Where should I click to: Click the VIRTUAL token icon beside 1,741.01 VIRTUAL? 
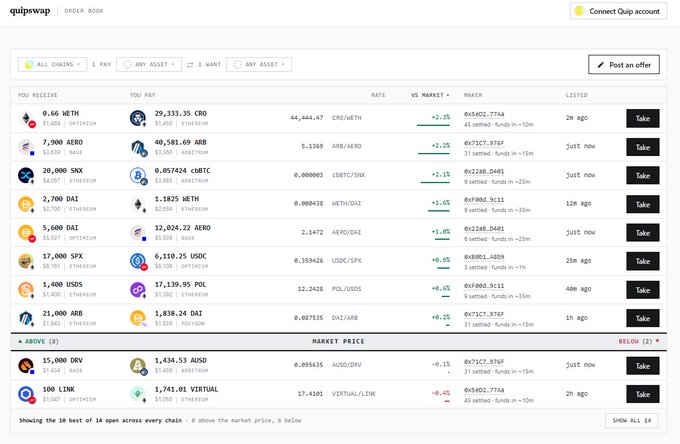tap(138, 394)
